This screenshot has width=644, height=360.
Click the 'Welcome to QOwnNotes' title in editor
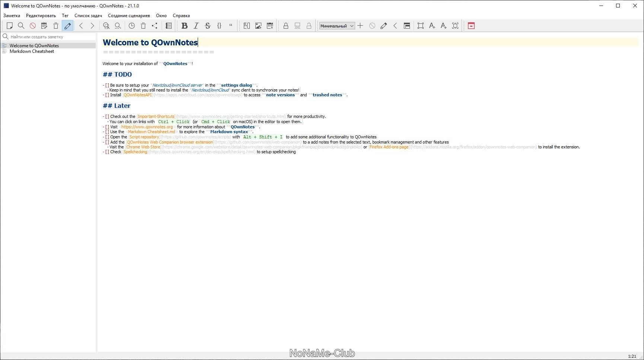point(150,42)
